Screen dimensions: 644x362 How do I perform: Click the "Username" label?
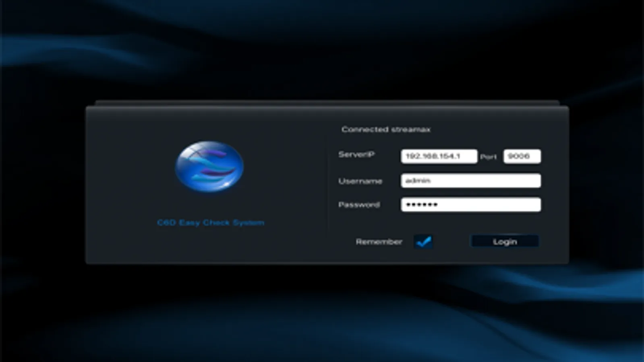click(x=360, y=181)
